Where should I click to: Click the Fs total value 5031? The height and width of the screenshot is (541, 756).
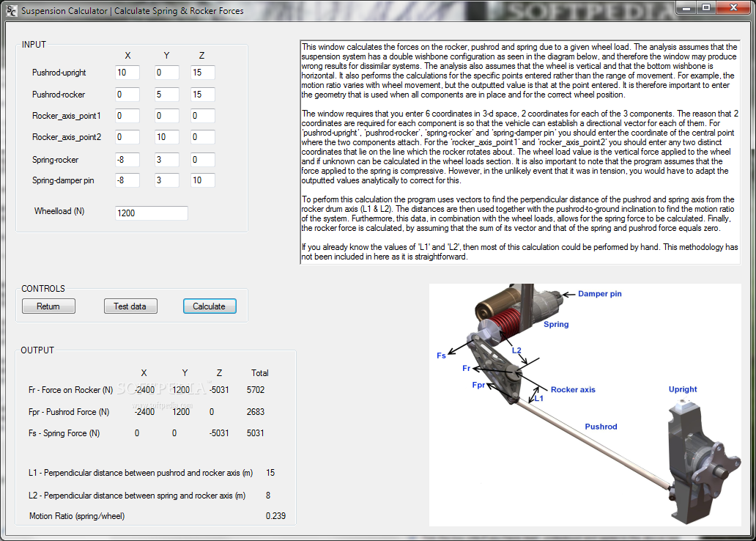(256, 433)
